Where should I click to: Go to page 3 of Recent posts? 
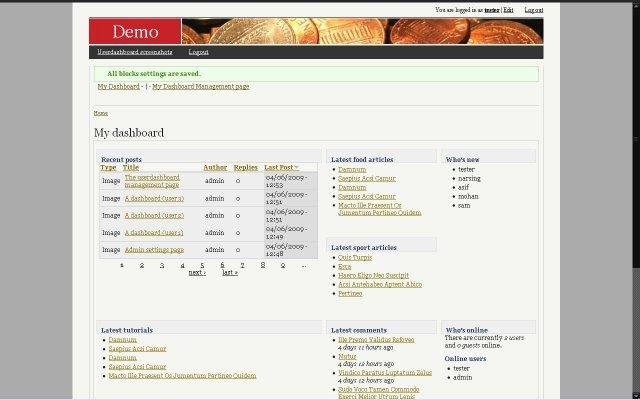tap(162, 265)
